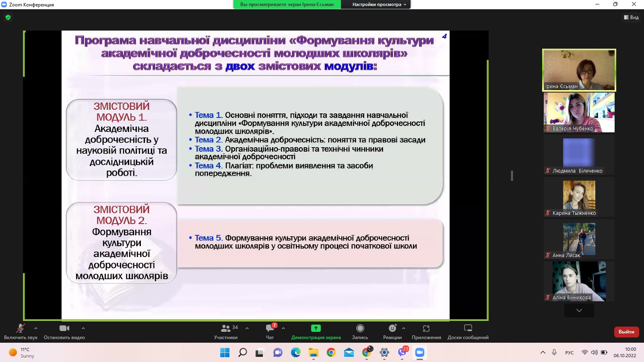Start screen sharing with green share icon
The image size is (644, 362).
coord(316,332)
